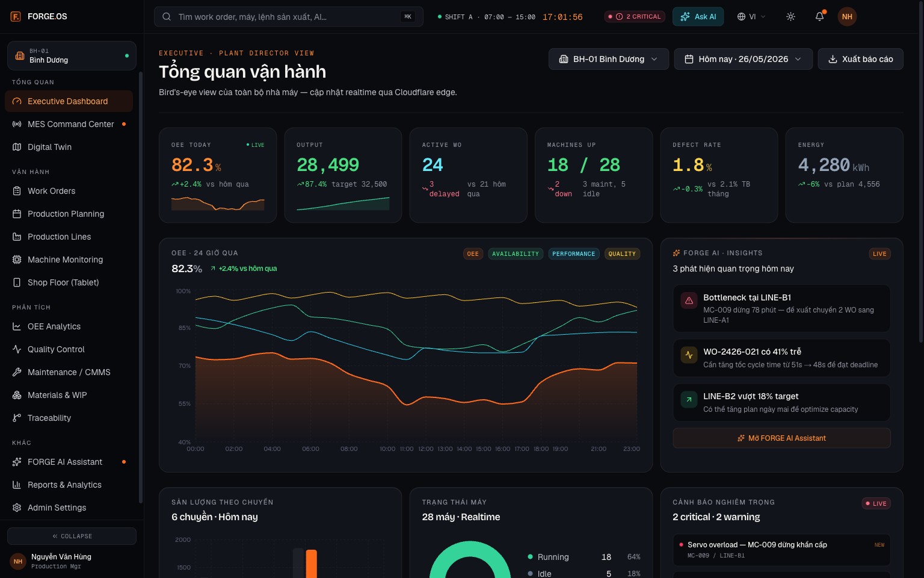Toggle the Availability series chip
924x578 pixels.
pos(516,254)
